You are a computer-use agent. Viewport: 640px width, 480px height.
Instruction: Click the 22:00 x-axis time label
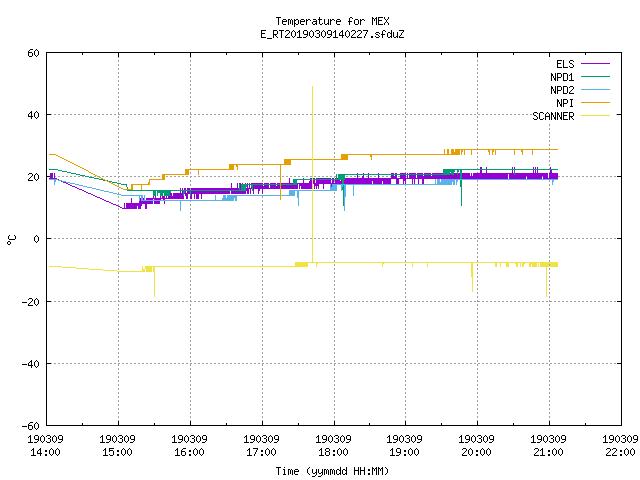620,452
